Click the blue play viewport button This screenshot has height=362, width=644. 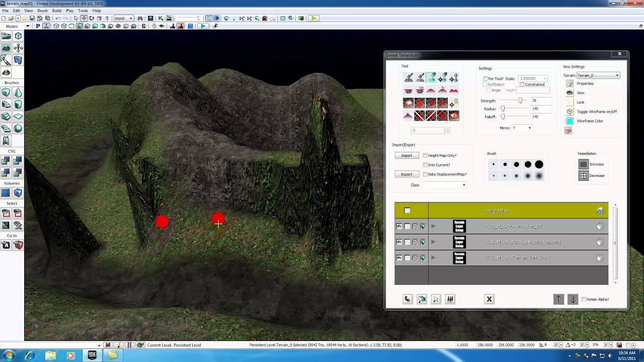[202, 26]
